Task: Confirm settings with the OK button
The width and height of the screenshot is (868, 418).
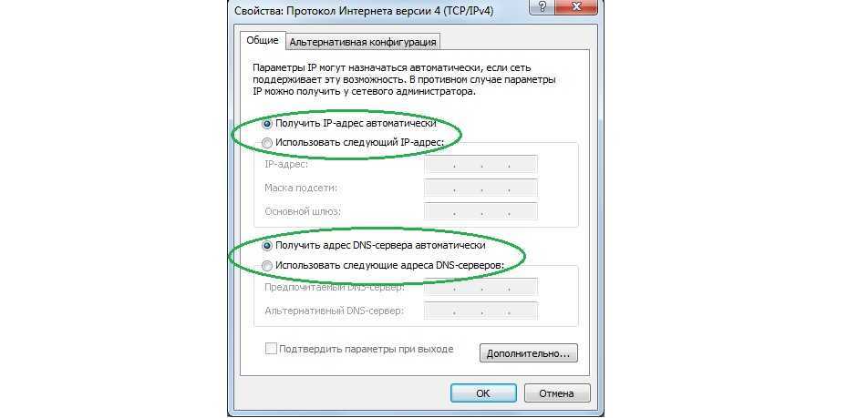Action: [483, 393]
